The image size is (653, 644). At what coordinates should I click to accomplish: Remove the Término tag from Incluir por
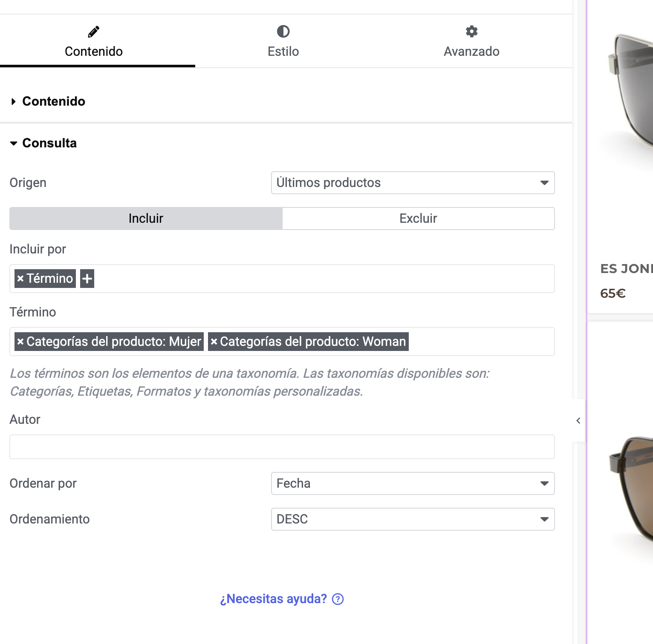point(20,279)
